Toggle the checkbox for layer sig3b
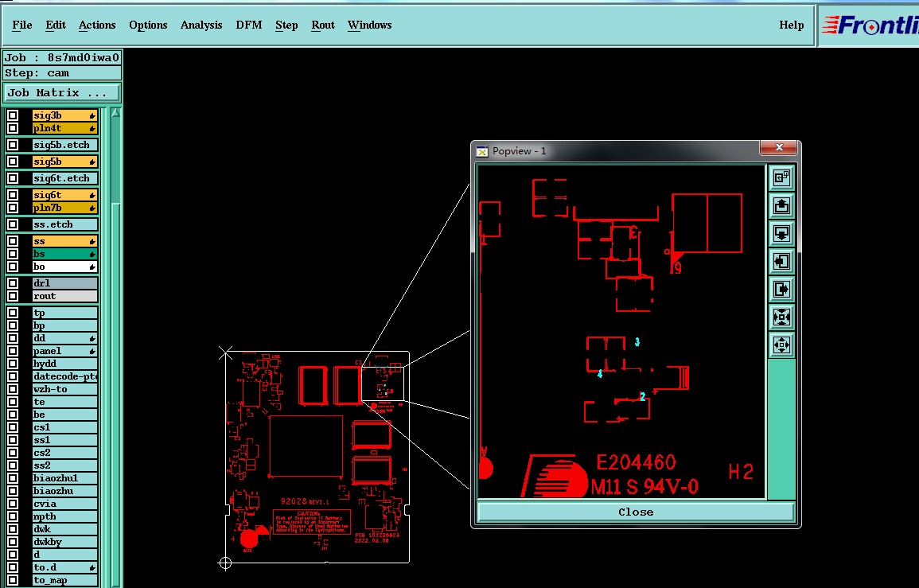The width and height of the screenshot is (919, 588). (x=13, y=115)
